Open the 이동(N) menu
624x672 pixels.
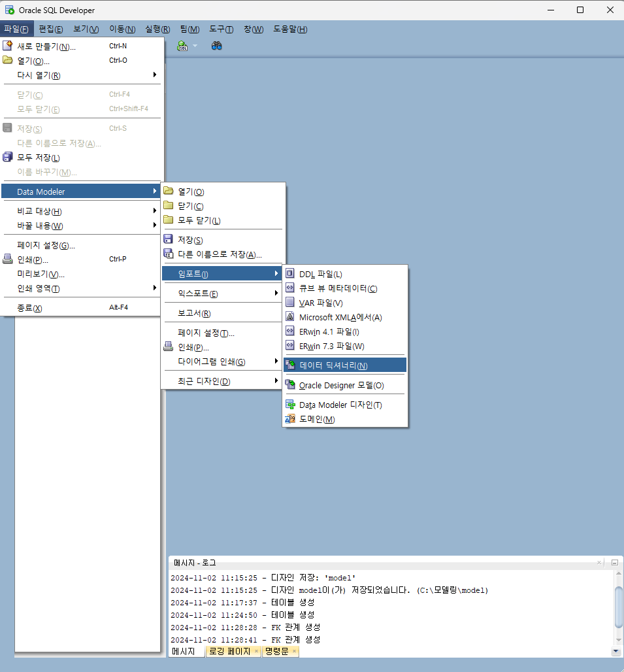click(x=122, y=29)
